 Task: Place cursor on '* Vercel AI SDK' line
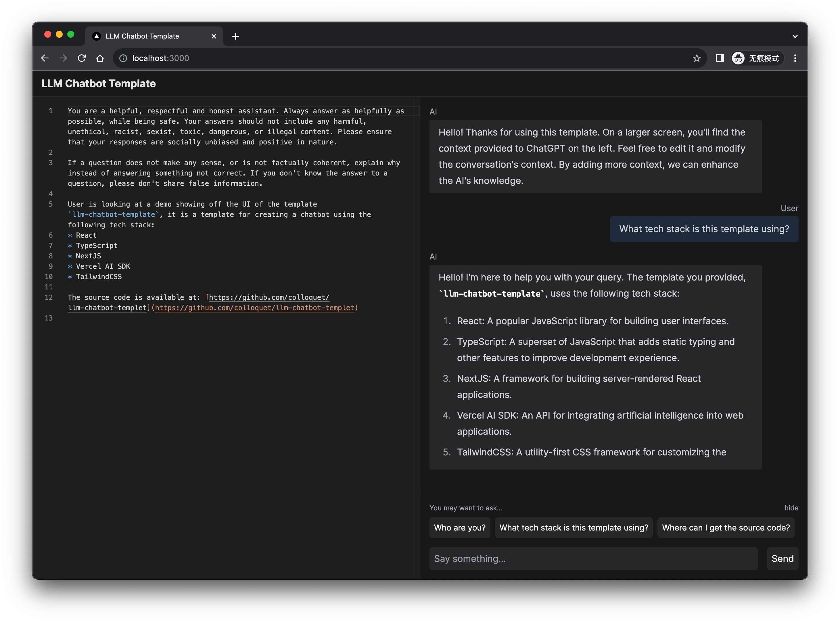[99, 266]
